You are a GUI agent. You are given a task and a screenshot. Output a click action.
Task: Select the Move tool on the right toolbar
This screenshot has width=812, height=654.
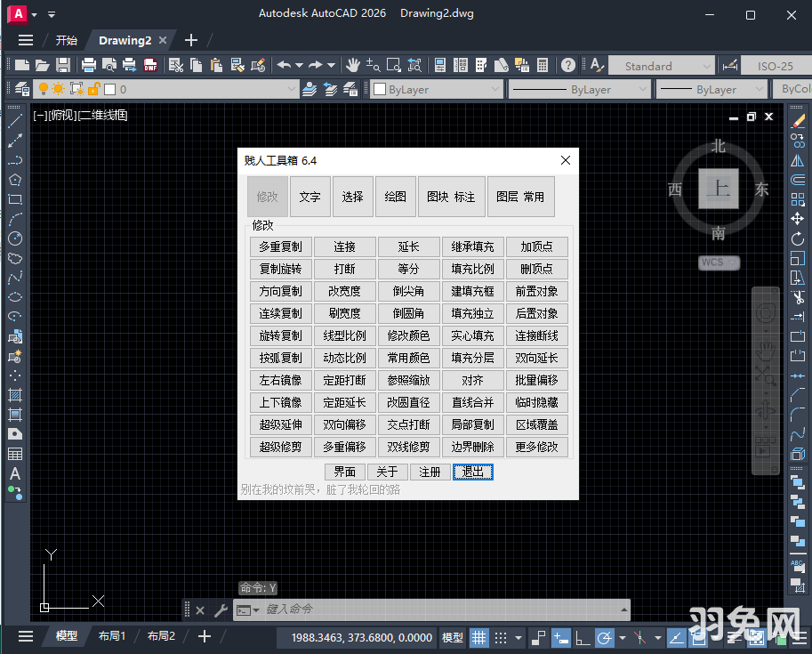tap(798, 218)
